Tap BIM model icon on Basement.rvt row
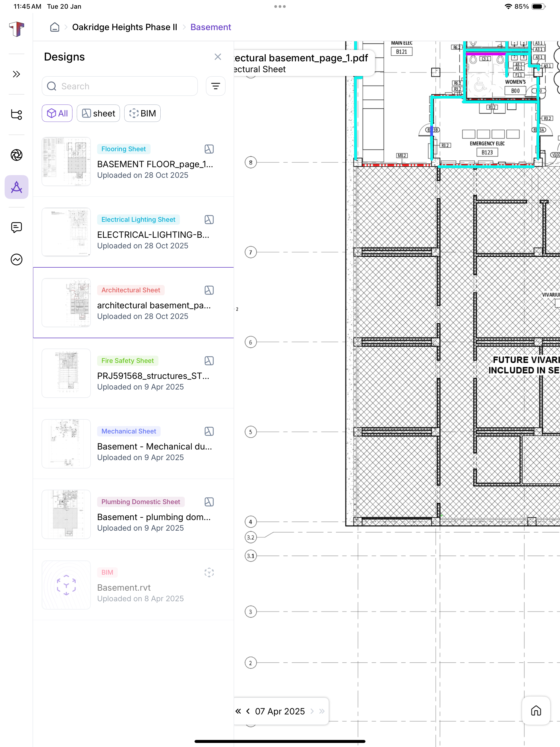 pyautogui.click(x=209, y=572)
